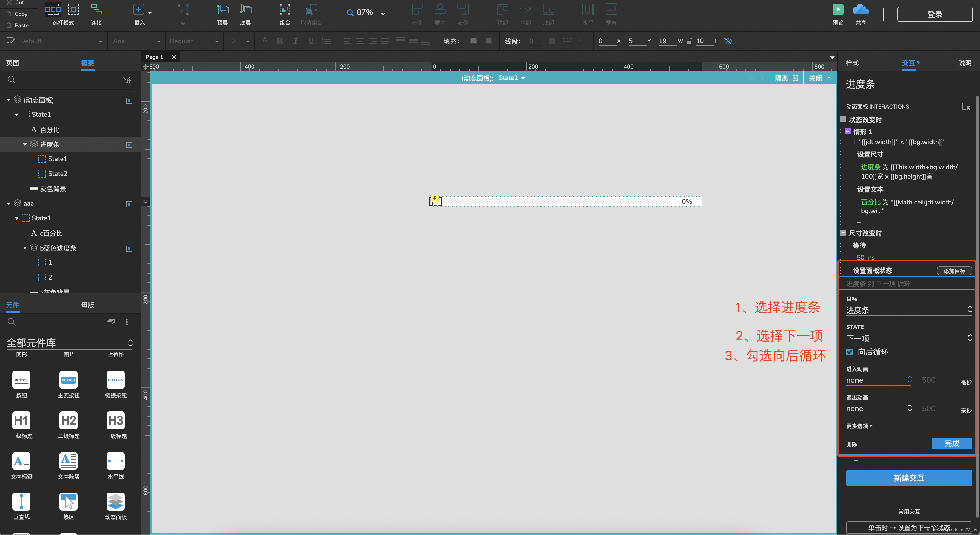This screenshot has height=535, width=980.
Task: Toggle the aspect ratio lock icon
Action: [x=689, y=41]
